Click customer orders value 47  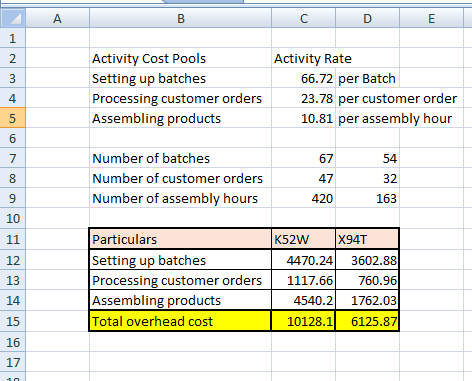click(304, 178)
